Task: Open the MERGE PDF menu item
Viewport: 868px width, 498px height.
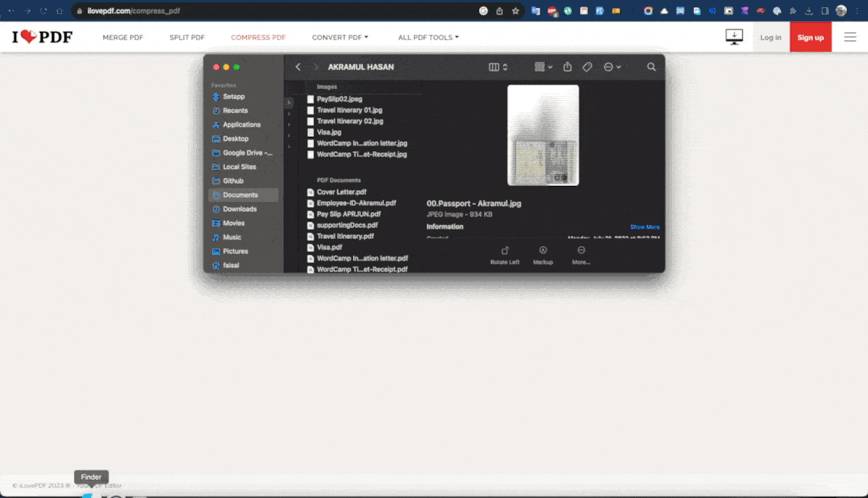Action: (123, 38)
